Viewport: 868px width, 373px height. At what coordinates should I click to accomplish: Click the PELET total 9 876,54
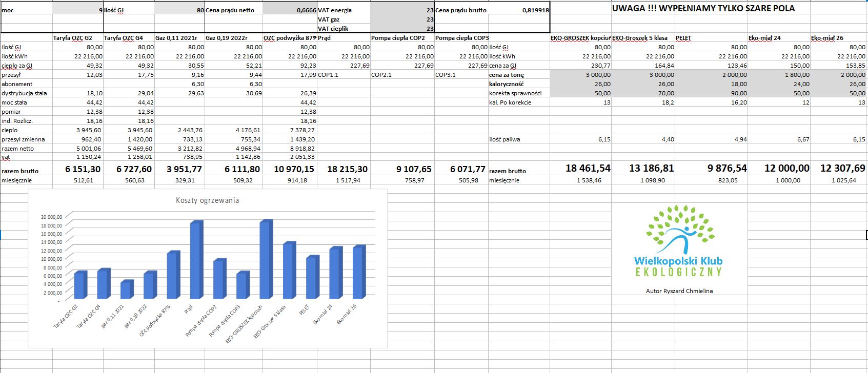[x=728, y=168]
